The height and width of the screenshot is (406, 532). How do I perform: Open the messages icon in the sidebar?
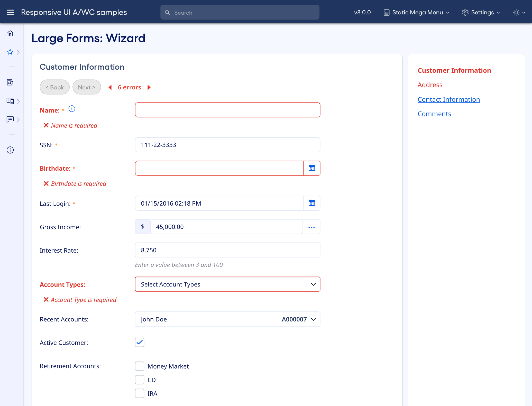coord(10,119)
